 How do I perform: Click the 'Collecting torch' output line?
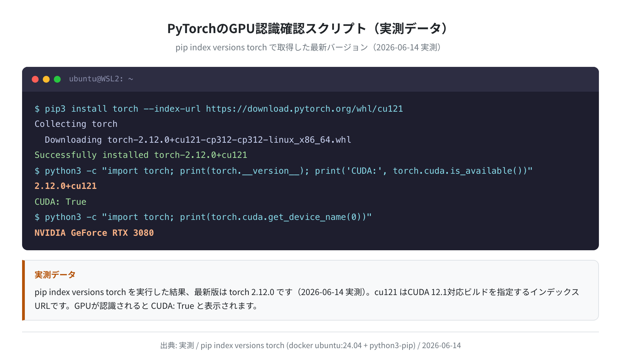[x=76, y=124]
